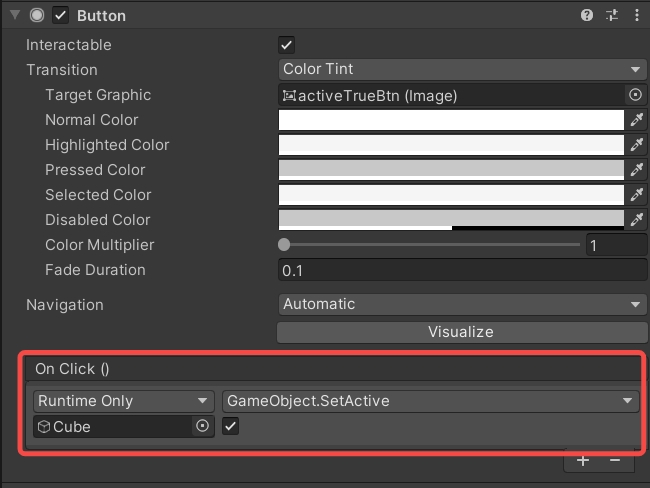The image size is (650, 488).
Task: Collapse the Button component foldout arrow
Action: pyautogui.click(x=15, y=16)
